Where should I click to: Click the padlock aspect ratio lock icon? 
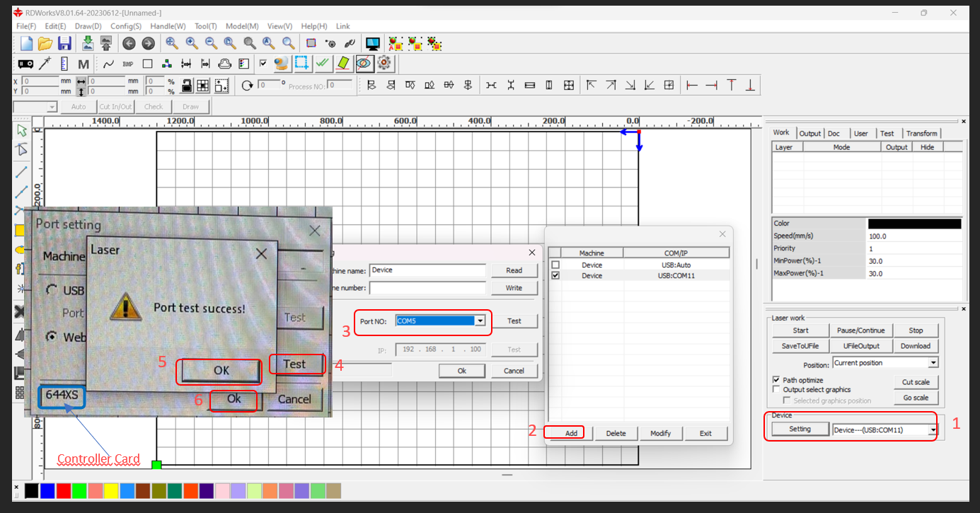[x=186, y=86]
